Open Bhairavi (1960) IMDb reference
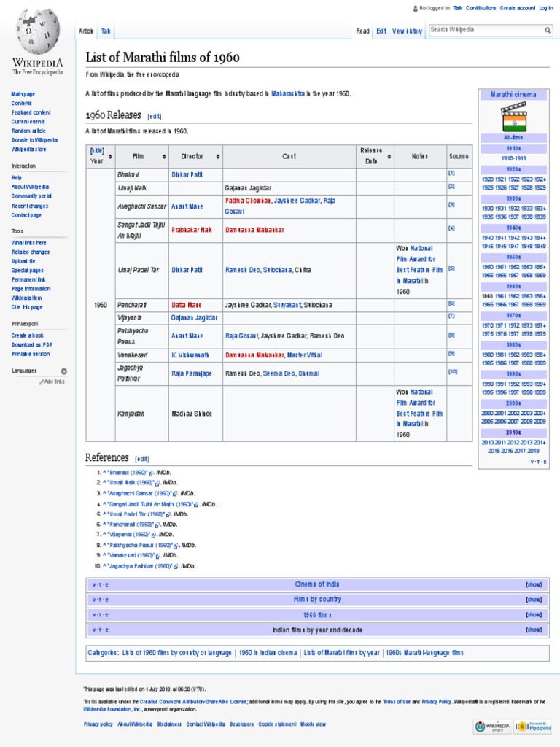The image size is (560, 747). (x=129, y=473)
